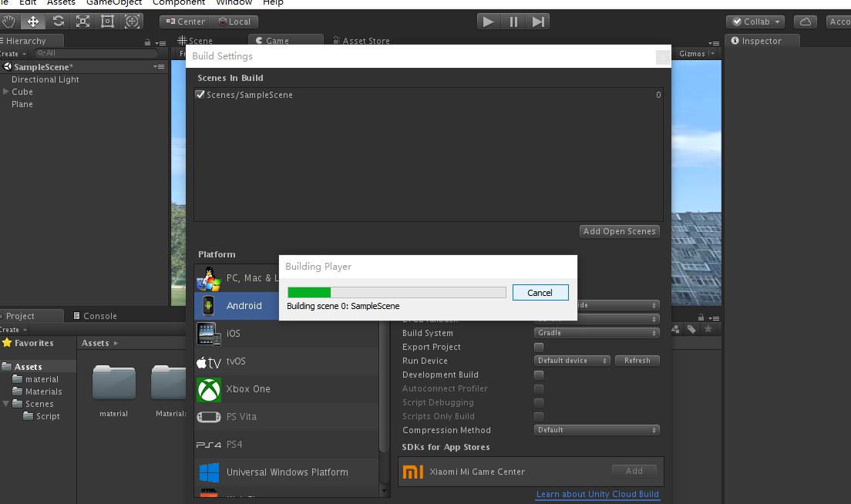Select the Move tool in the toolbar
This screenshot has width=851, height=504.
coord(33,21)
